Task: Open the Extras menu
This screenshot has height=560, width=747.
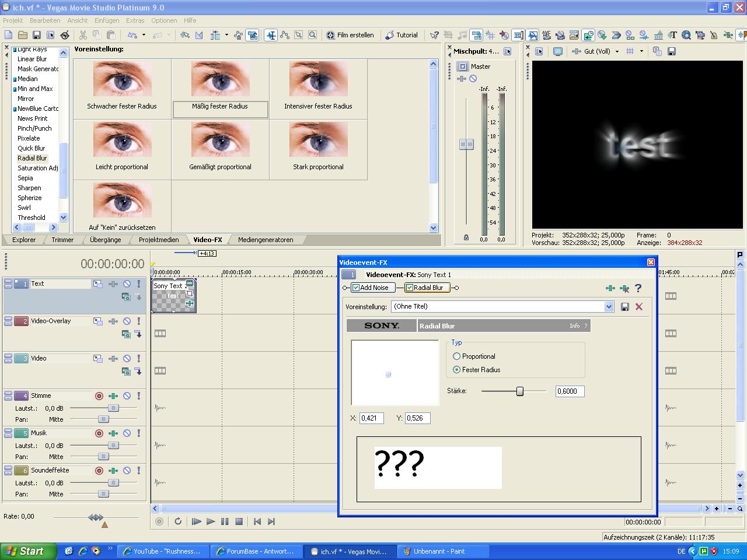Action: (x=135, y=20)
